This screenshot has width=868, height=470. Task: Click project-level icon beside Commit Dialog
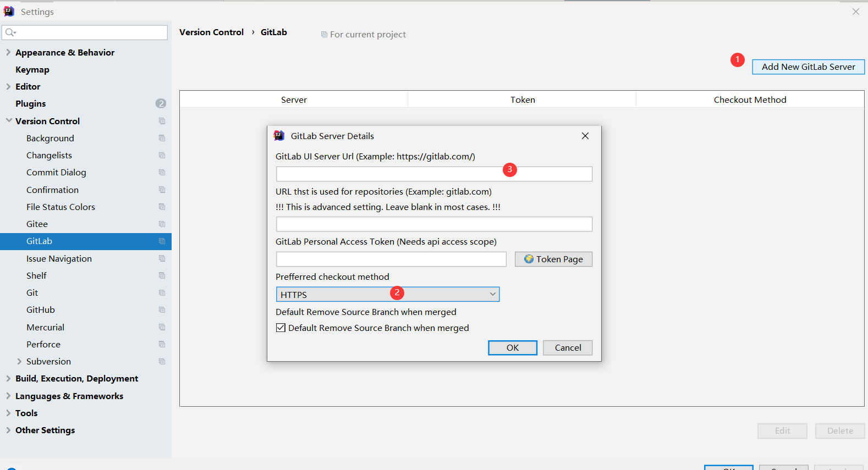pos(162,173)
